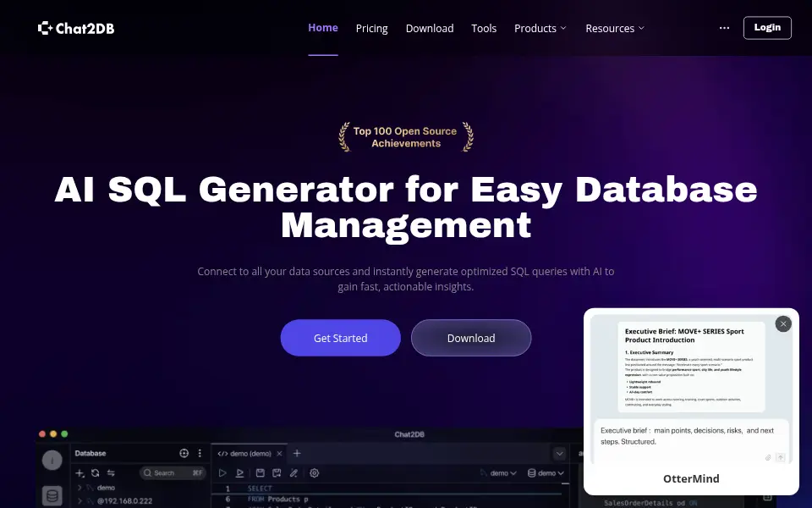The width and height of the screenshot is (812, 508).
Task: Add a new query tab with plus
Action: tap(297, 454)
